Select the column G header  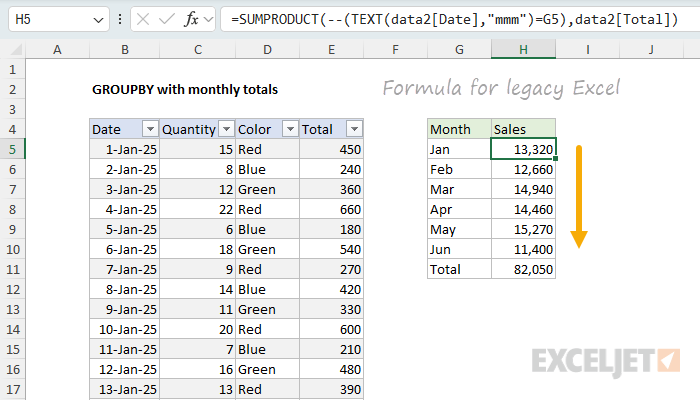click(x=459, y=49)
